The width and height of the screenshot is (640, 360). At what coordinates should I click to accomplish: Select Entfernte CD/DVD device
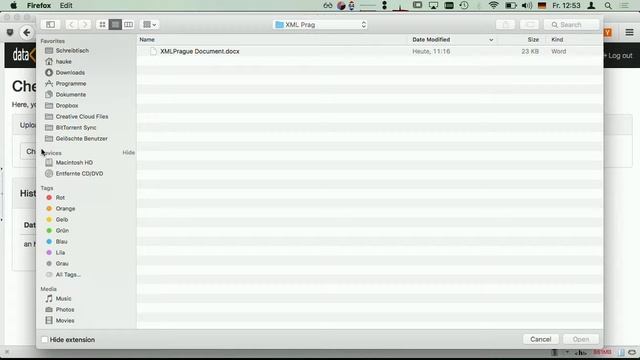coord(79,173)
